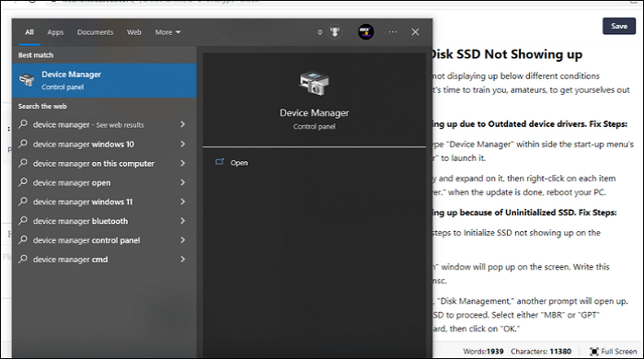Viewport: 644px width, 359px height.
Task: Switch to the All search tab
Action: (x=29, y=32)
